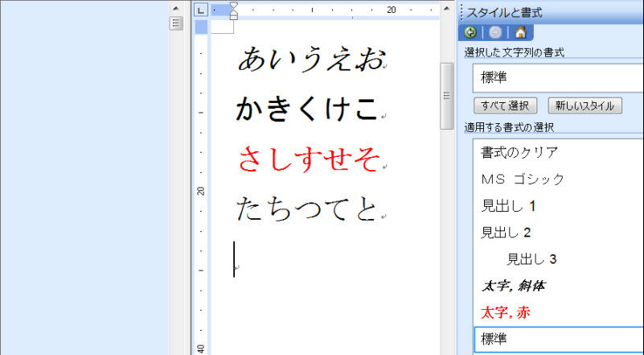
Task: Click the Home icon in the task pane
Action: click(x=520, y=33)
